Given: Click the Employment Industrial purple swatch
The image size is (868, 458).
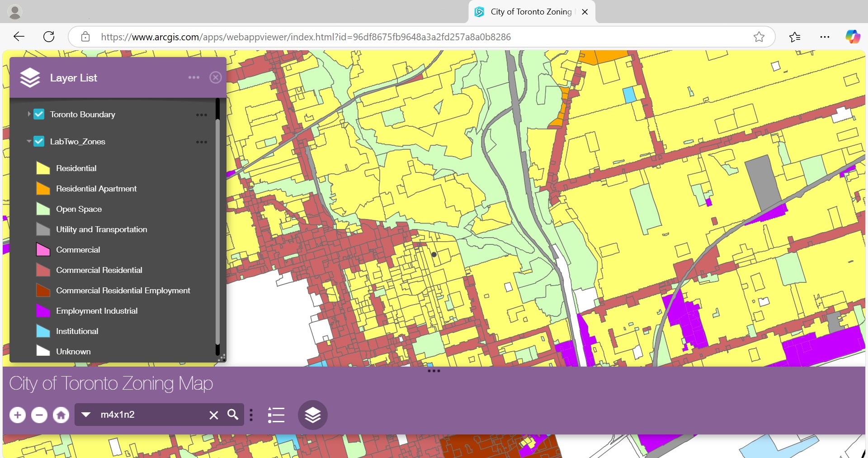Looking at the screenshot, I should [x=43, y=310].
